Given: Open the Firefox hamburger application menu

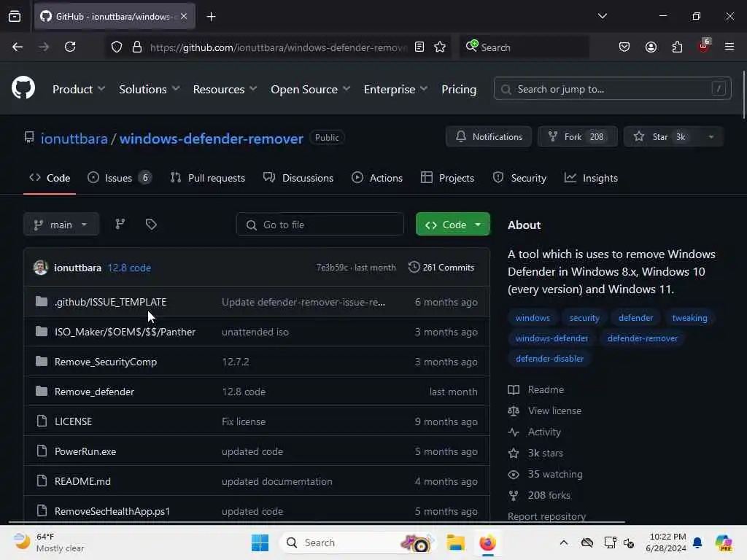Looking at the screenshot, I should [729, 47].
